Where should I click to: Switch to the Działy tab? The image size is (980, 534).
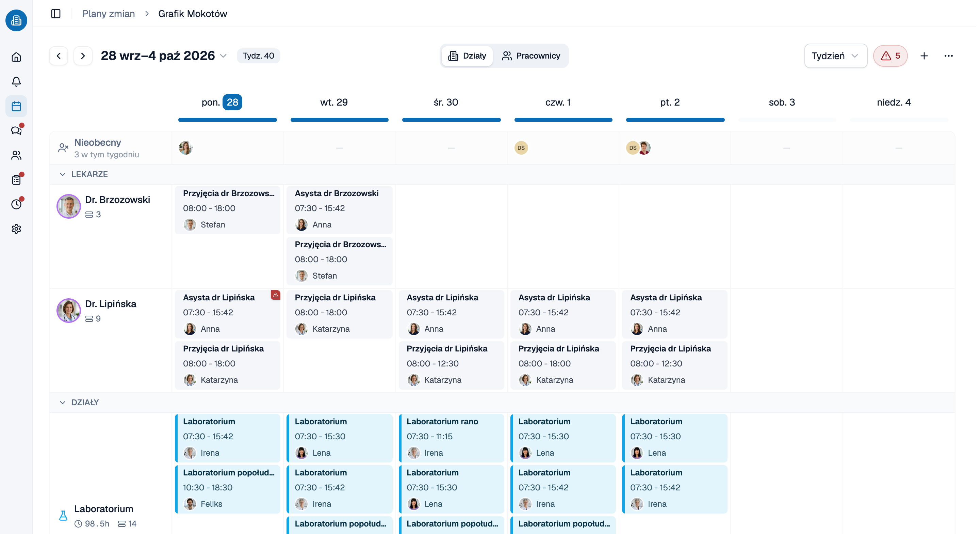pos(467,56)
